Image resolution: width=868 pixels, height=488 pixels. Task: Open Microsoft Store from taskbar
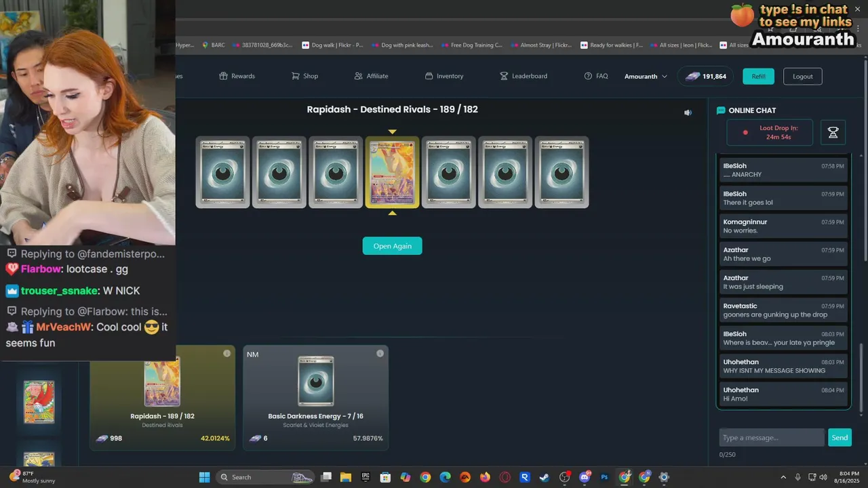pyautogui.click(x=385, y=477)
